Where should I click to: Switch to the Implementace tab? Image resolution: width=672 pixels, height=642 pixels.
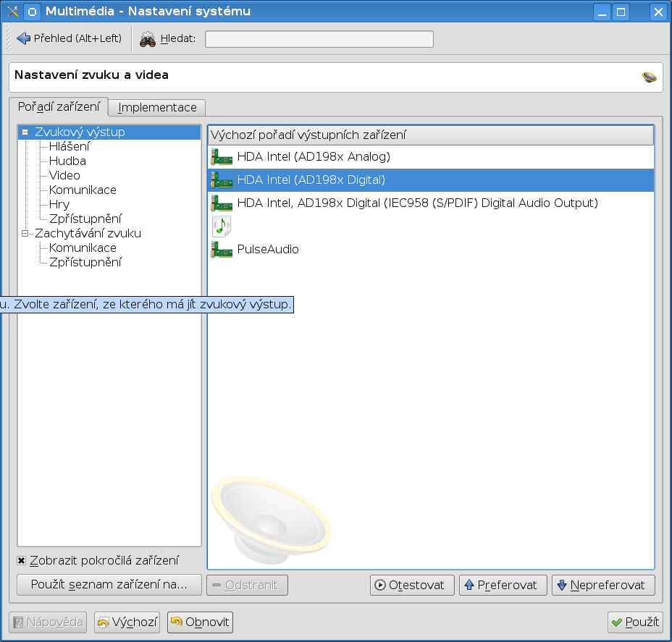(157, 107)
